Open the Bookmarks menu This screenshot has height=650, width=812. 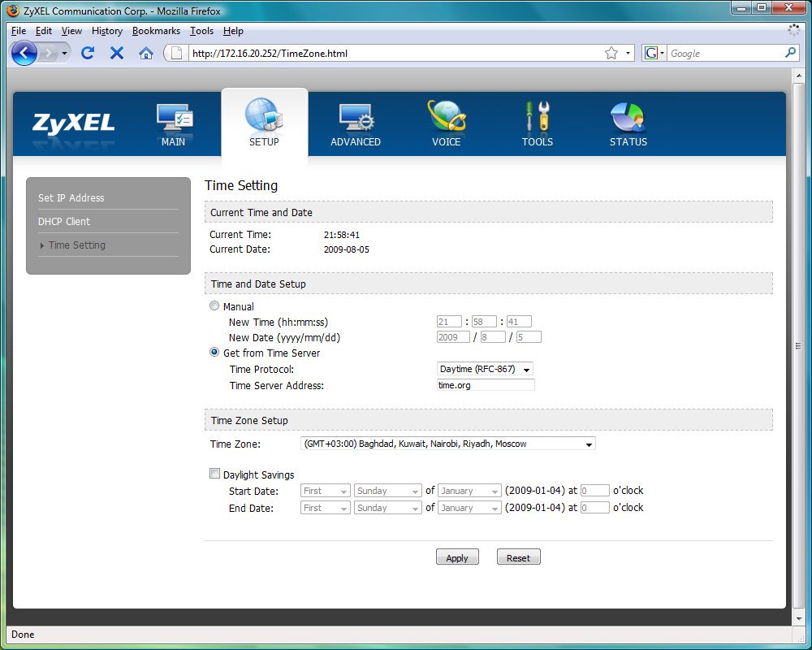(x=156, y=31)
